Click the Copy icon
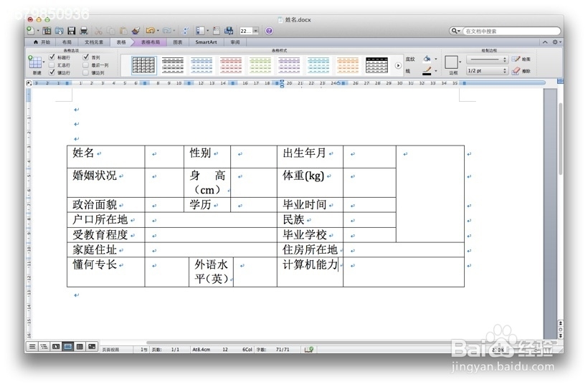Viewport: 588px width, 387px height. coord(111,31)
